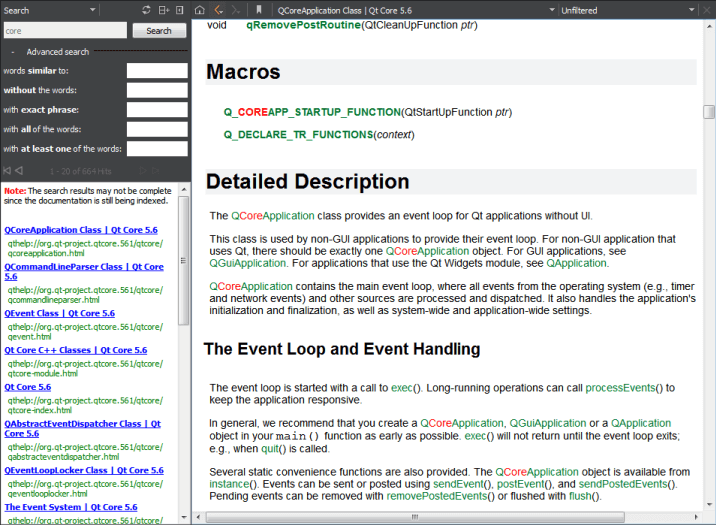Click exec() link after 'call to'
Image resolution: width=716 pixels, height=525 pixels.
tap(402, 388)
